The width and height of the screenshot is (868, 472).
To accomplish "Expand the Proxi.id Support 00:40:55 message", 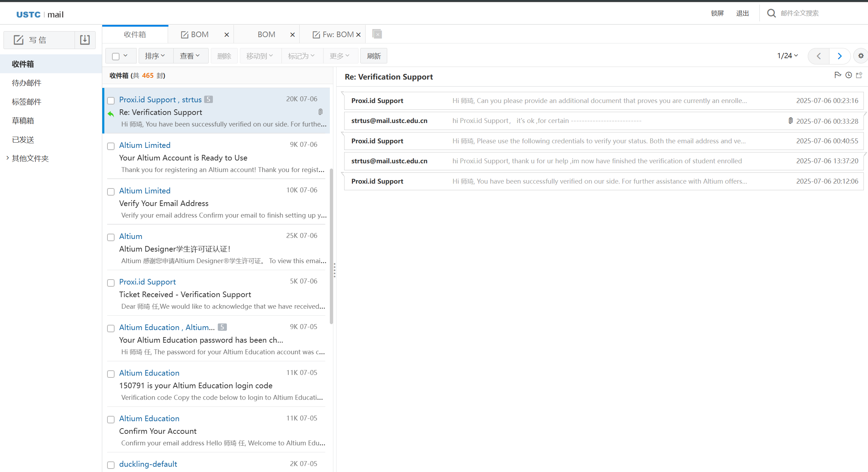I will [x=604, y=141].
